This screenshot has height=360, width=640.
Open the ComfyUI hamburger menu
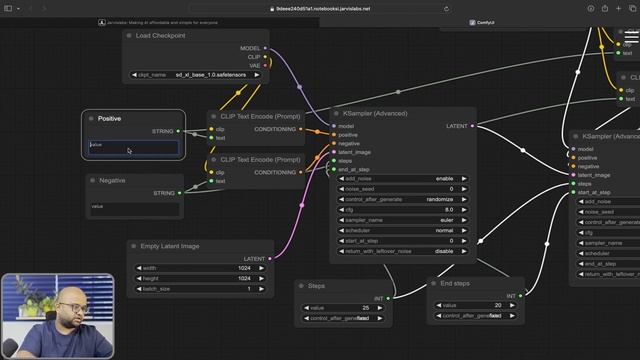click(x=631, y=37)
